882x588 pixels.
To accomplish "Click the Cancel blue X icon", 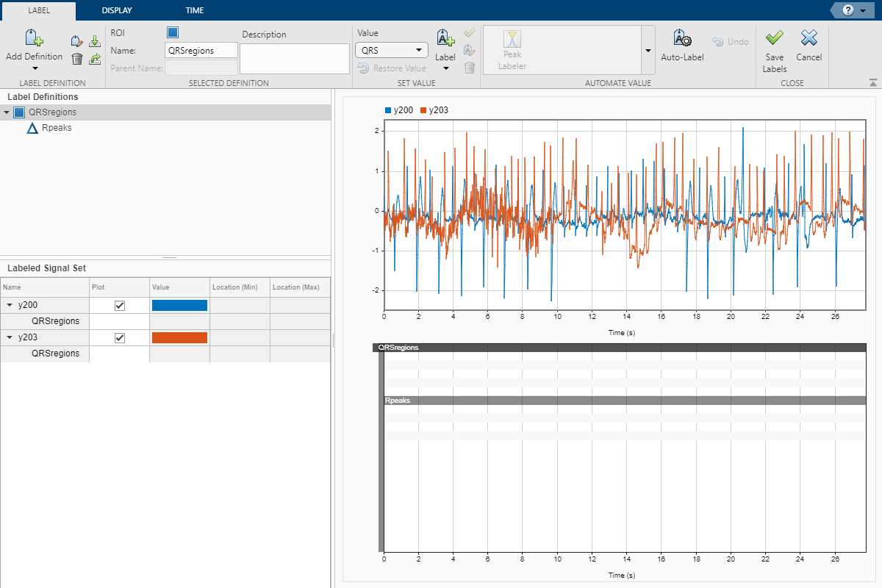I will pyautogui.click(x=808, y=39).
